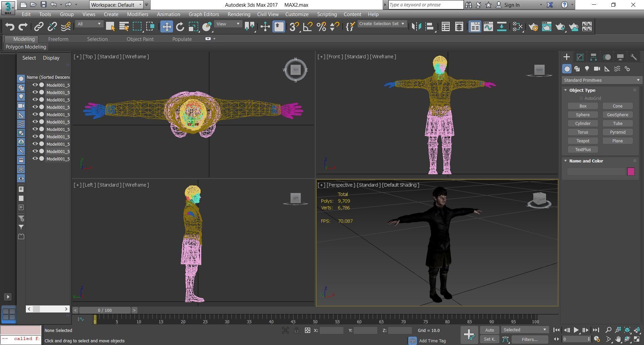Viewport: 644px width, 345px height.
Task: Click the Time Configuration icon
Action: (597, 339)
